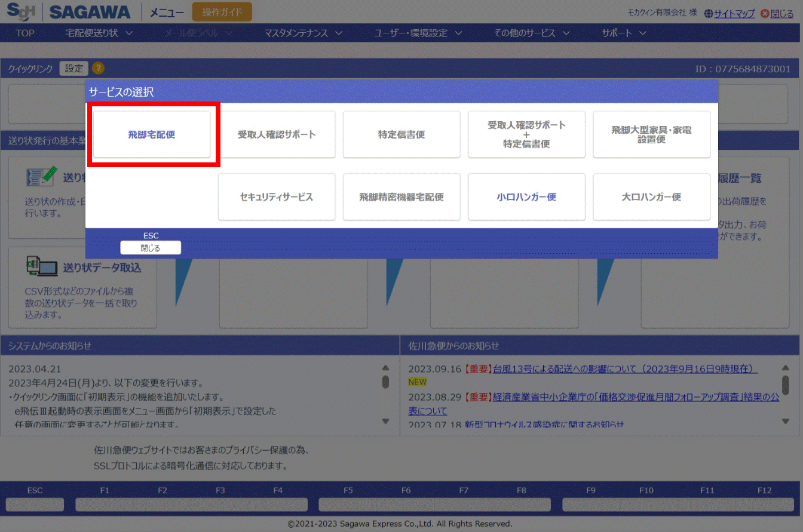This screenshot has height=532, width=803.
Task: Expand 宅配便送り状 menu
Action: click(99, 33)
